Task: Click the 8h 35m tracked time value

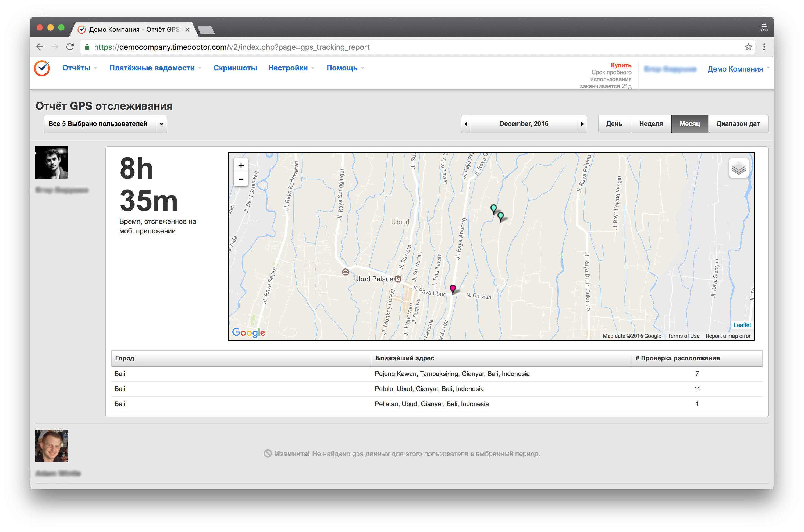Action: click(x=149, y=184)
